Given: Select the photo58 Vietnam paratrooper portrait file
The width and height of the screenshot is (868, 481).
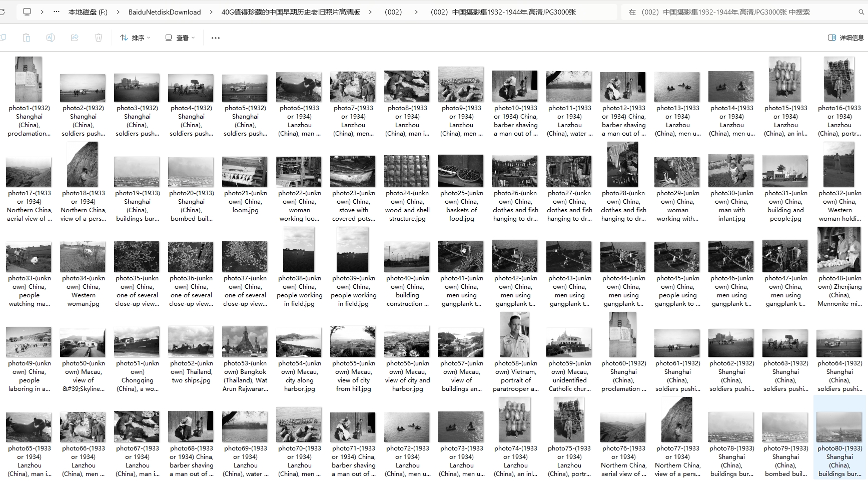Looking at the screenshot, I should [x=515, y=335].
